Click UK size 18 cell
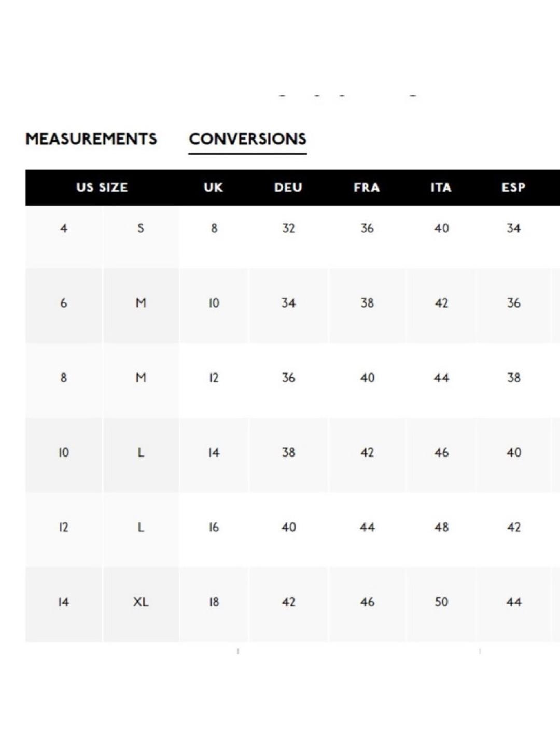Screen dimensions: 560x747 (214, 602)
